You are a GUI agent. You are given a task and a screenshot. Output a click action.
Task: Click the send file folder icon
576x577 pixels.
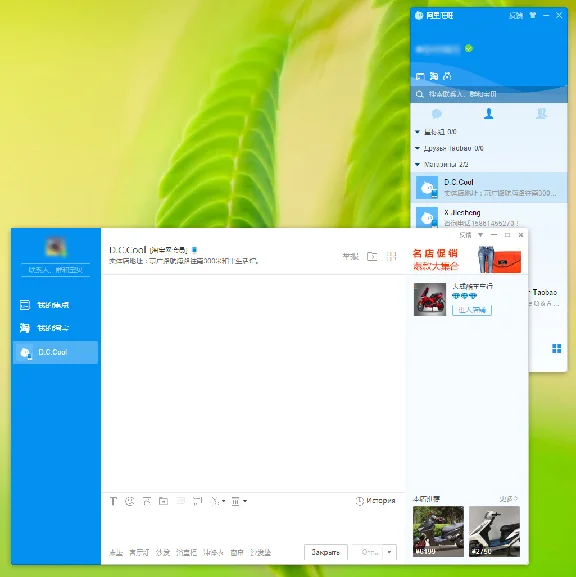pyautogui.click(x=163, y=501)
